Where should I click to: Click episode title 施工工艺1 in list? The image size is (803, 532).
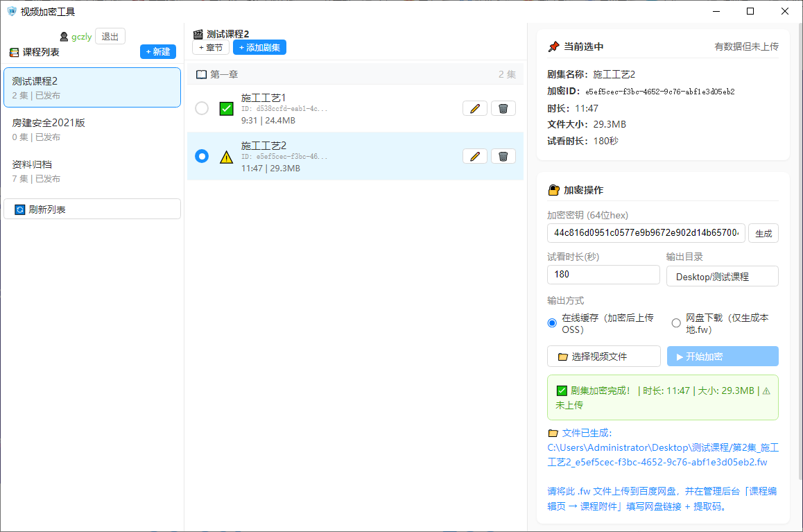264,98
